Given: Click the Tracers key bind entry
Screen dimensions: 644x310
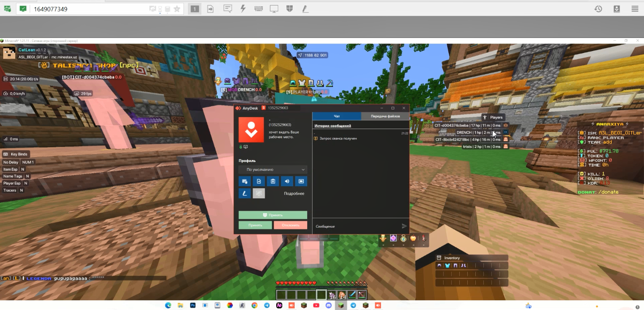Looking at the screenshot, I should click(x=13, y=191).
